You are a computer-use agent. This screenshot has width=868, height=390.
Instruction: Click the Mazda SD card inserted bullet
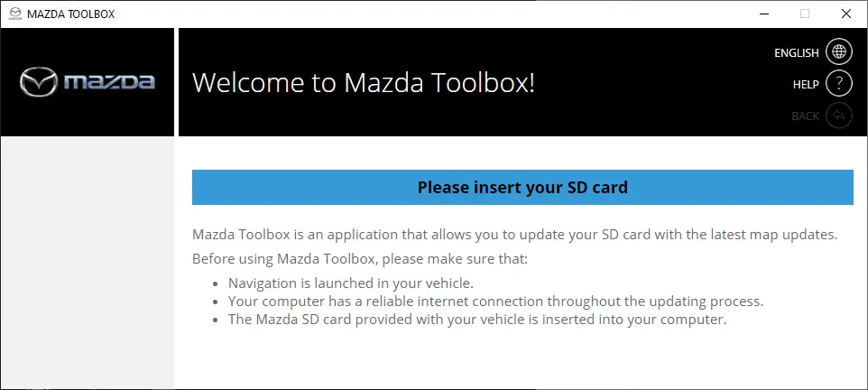click(477, 320)
